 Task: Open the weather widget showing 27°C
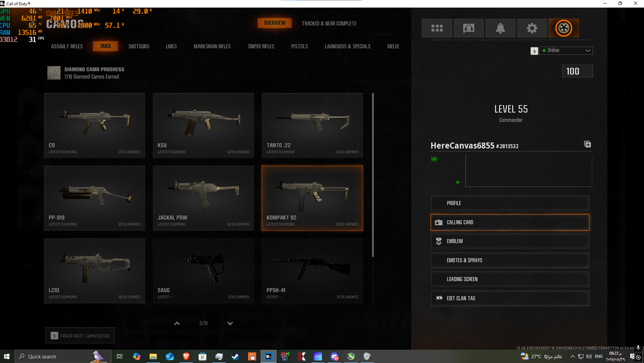(541, 357)
